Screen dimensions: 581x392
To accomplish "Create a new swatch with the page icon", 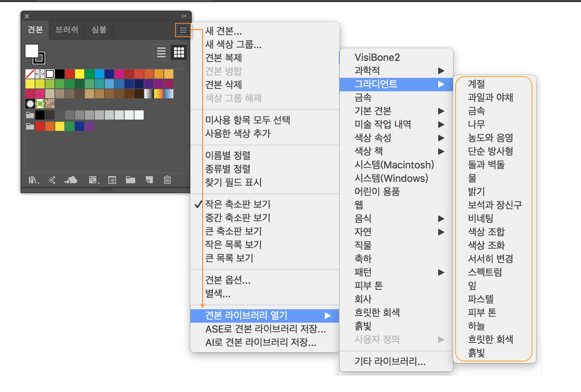I will point(149,180).
